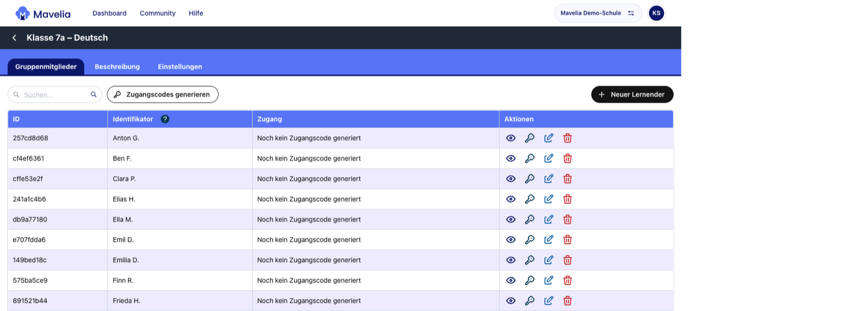This screenshot has width=868, height=311.
Task: Generate access code for Anton G.
Action: pyautogui.click(x=530, y=138)
